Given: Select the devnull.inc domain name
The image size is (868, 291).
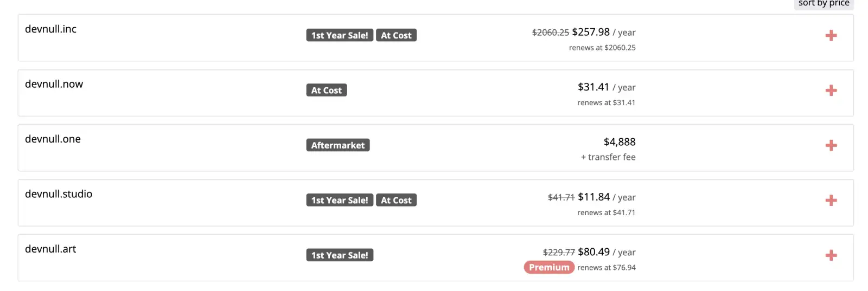Looking at the screenshot, I should point(50,29).
